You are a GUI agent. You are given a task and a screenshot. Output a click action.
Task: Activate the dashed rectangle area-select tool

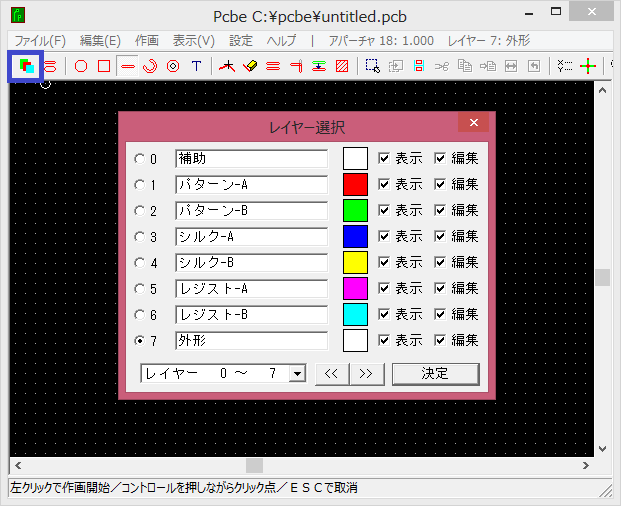pyautogui.click(x=372, y=66)
